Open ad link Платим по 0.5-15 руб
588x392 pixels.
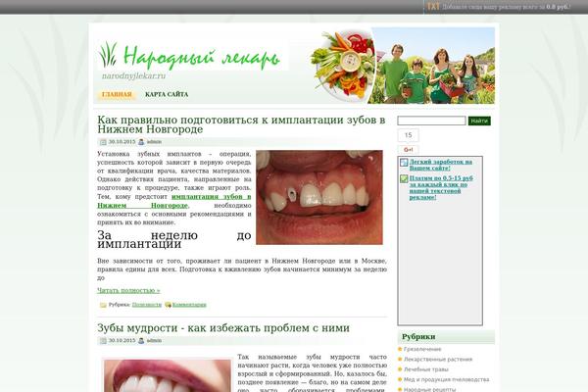441,187
